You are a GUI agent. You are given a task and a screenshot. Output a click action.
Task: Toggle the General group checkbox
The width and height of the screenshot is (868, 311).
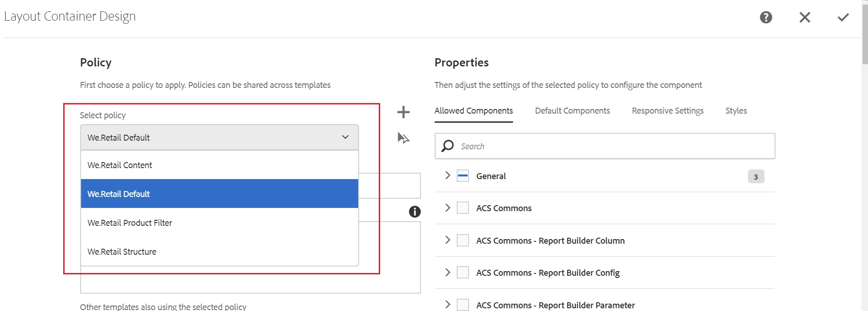tap(463, 176)
